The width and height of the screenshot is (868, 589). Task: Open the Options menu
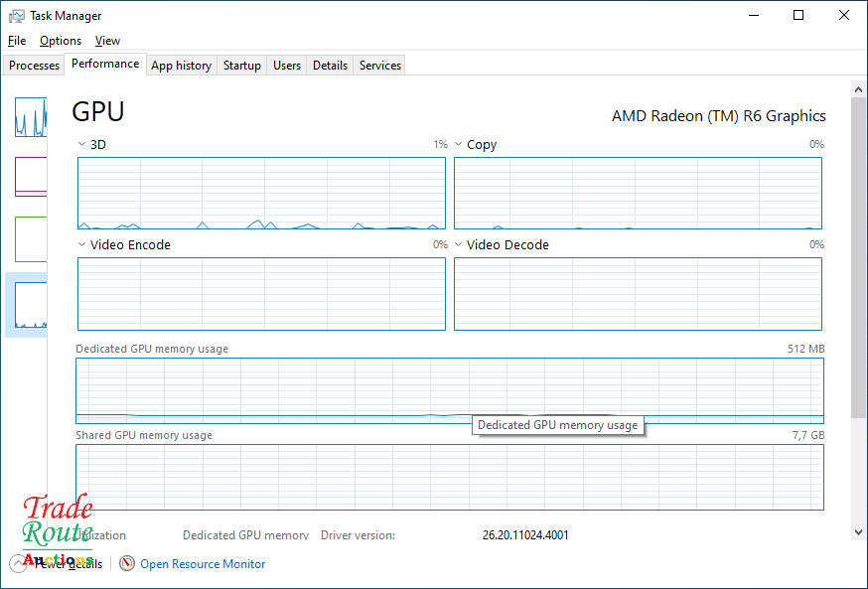coord(61,41)
